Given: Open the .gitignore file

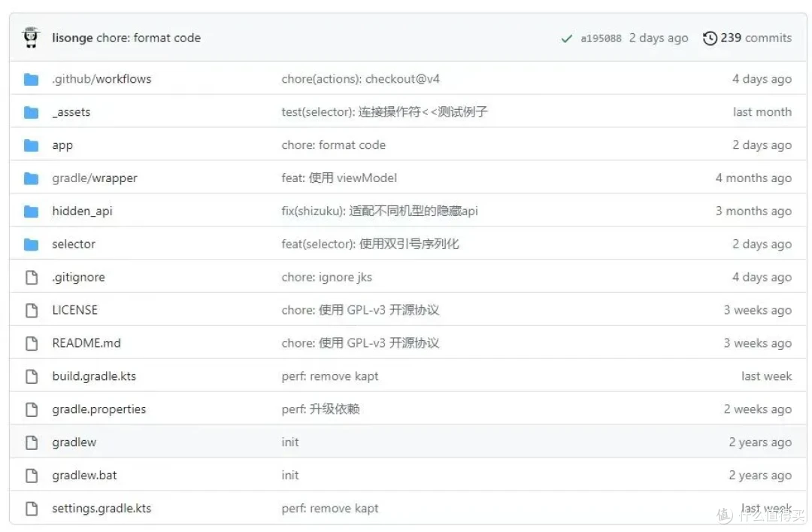Looking at the screenshot, I should click(x=78, y=278).
